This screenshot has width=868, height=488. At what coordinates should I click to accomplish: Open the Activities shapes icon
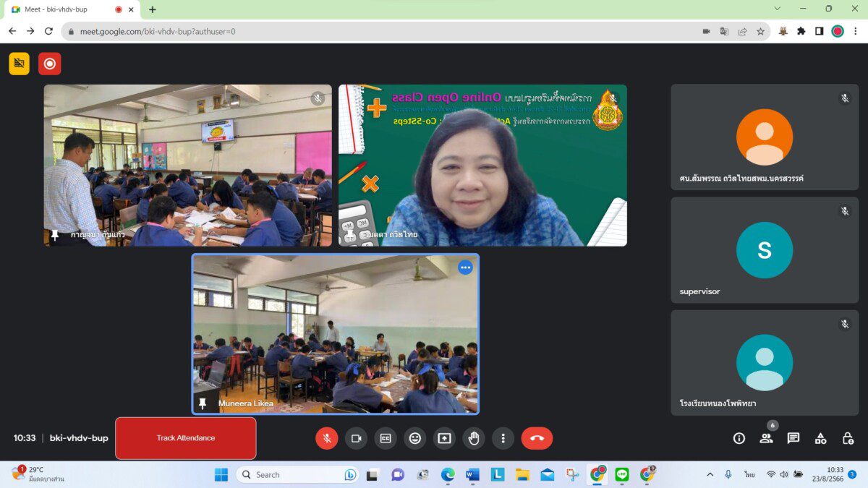coord(820,438)
